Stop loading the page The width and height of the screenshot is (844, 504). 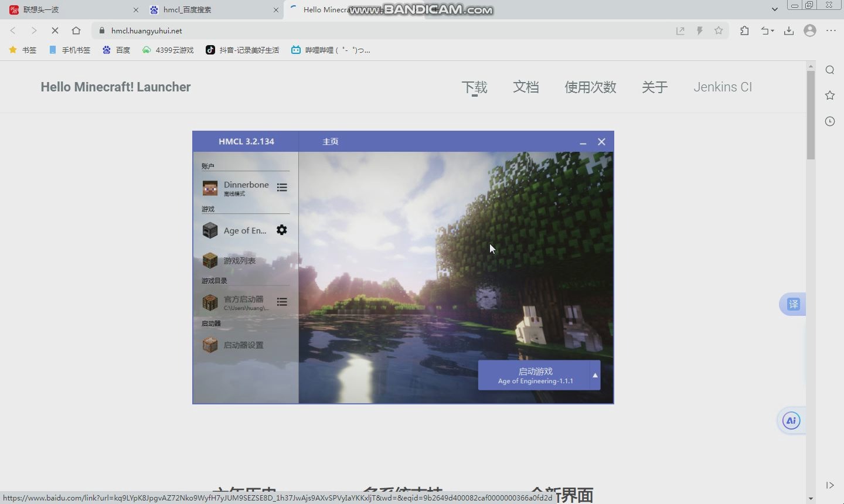pyautogui.click(x=55, y=30)
